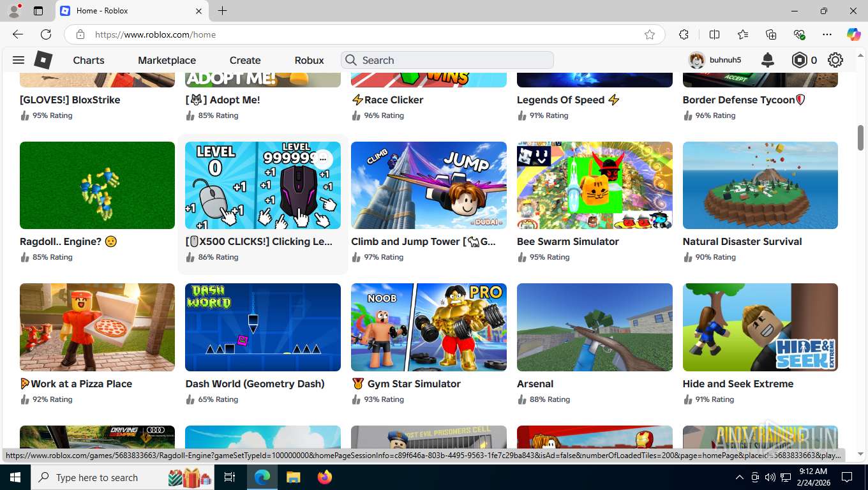This screenshot has width=868, height=490.
Task: Click the Roblox logo icon
Action: (43, 60)
